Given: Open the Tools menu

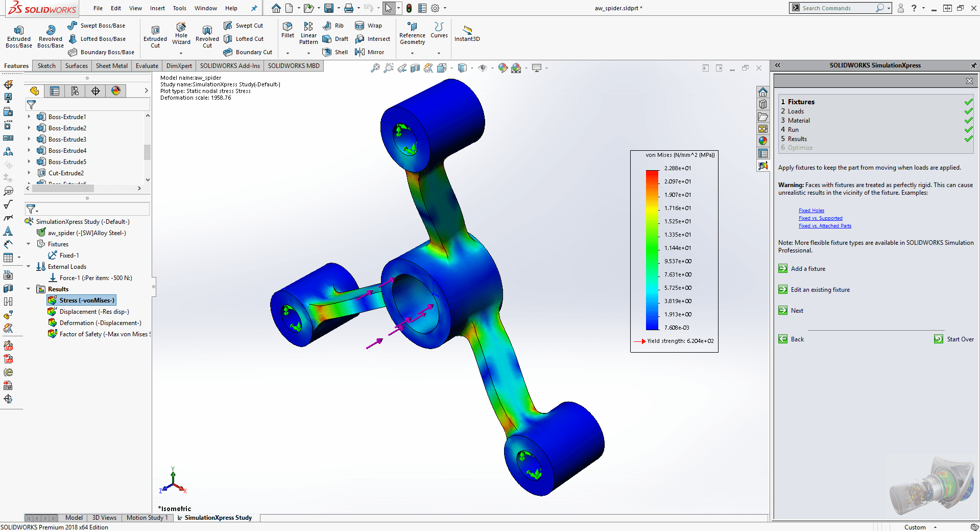Looking at the screenshot, I should tap(179, 8).
